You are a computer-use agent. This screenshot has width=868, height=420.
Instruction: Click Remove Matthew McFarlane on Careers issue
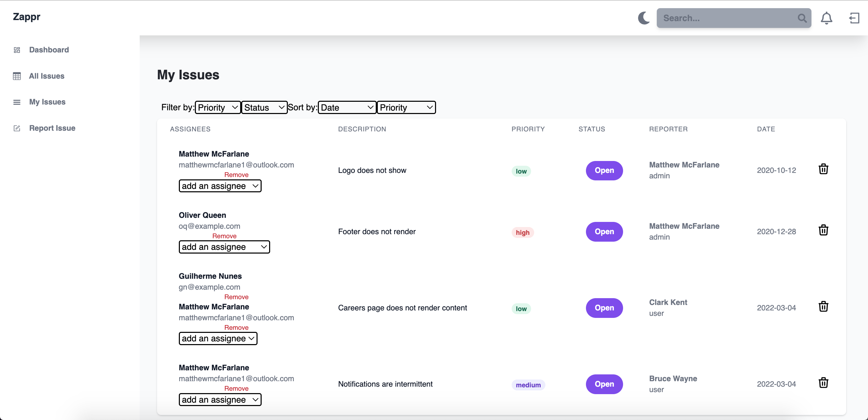(x=236, y=327)
